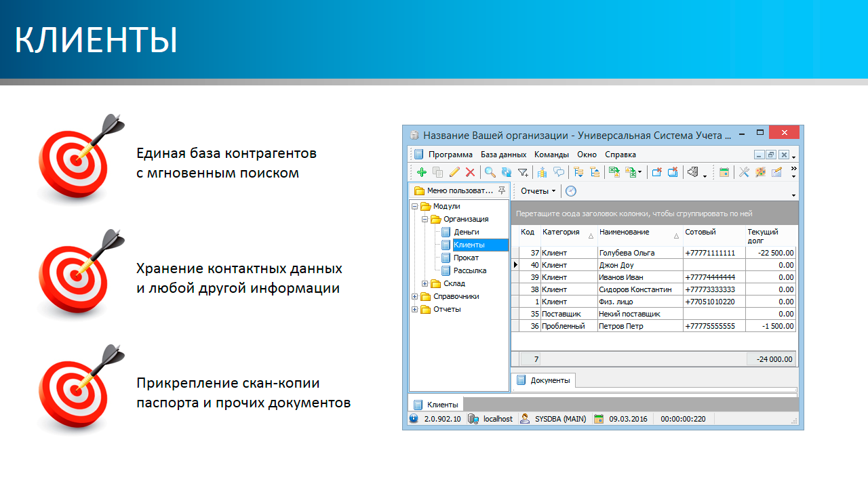Click the wrench and screwdriver settings icon
Image resolution: width=868 pixels, height=488 pixels.
[x=744, y=172]
